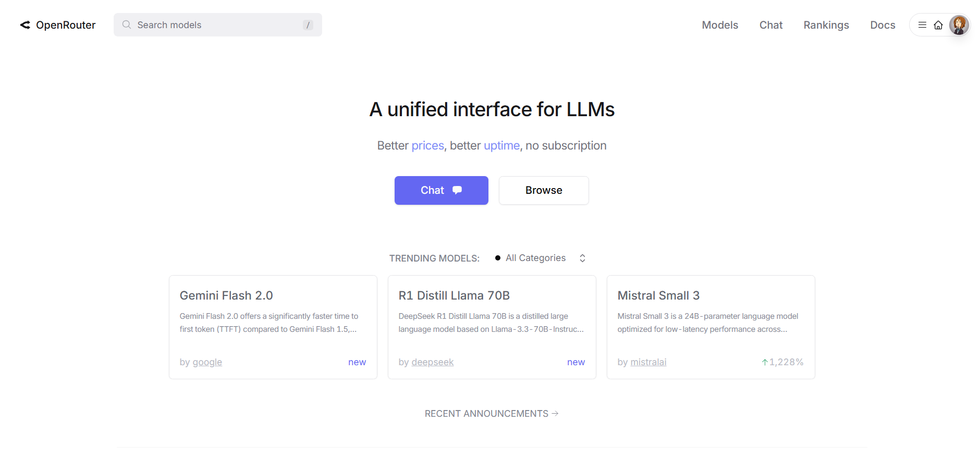The height and width of the screenshot is (459, 980).
Task: Click the Browse button
Action: coord(544,190)
